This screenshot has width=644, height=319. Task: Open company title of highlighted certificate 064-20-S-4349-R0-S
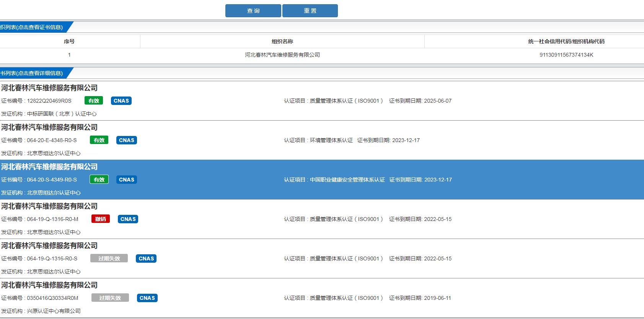pyautogui.click(x=49, y=167)
